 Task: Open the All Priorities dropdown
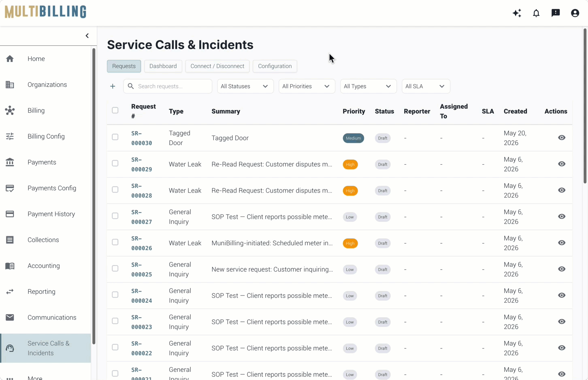tap(307, 86)
